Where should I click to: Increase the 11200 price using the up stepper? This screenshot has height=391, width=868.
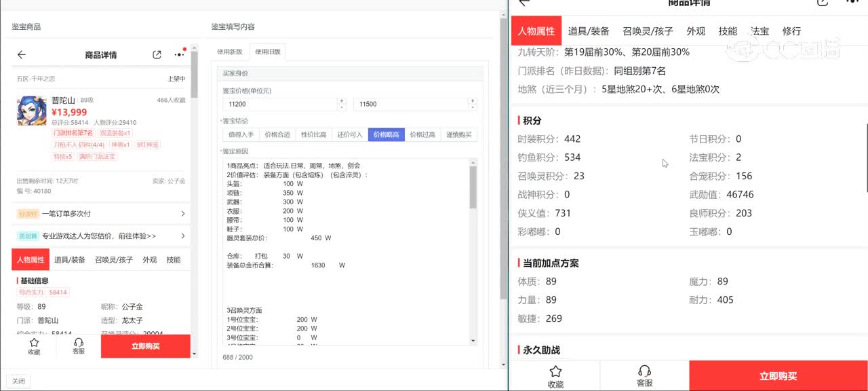pos(341,101)
